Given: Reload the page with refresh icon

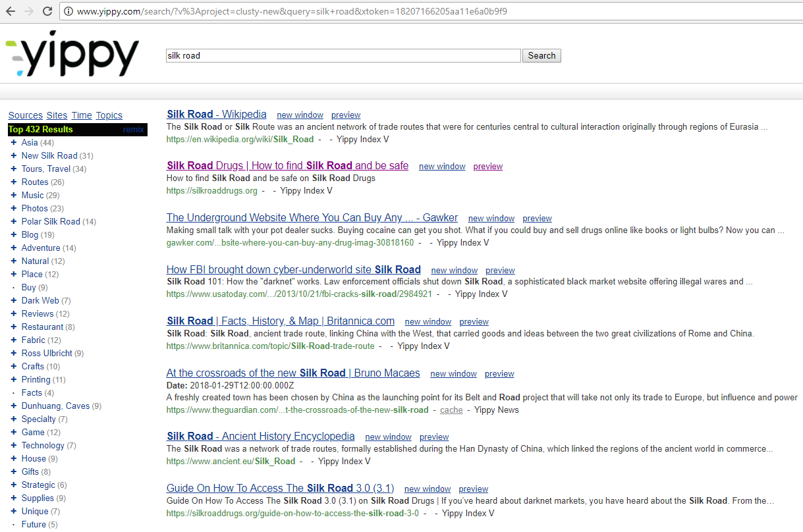Looking at the screenshot, I should [47, 11].
